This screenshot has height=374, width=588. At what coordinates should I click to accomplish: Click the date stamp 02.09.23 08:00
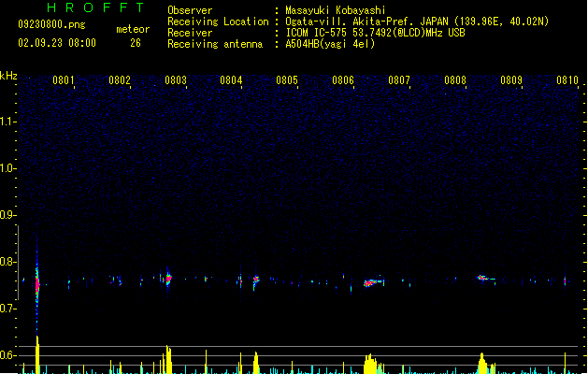pyautogui.click(x=57, y=43)
